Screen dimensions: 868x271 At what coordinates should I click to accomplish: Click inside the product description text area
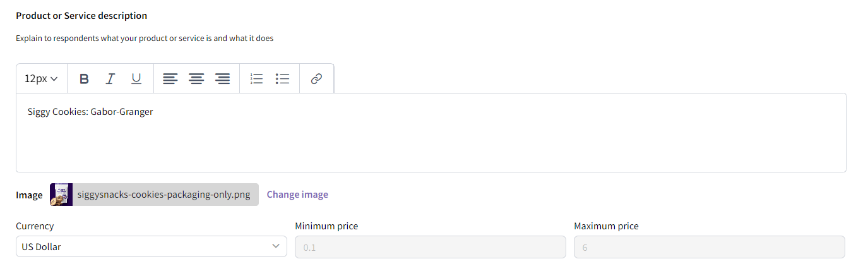click(x=431, y=133)
